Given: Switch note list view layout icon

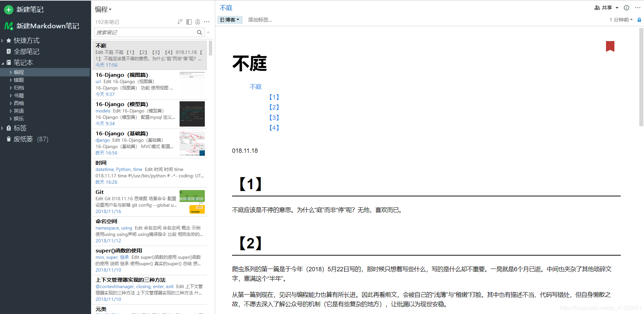Looking at the screenshot, I should 189,22.
